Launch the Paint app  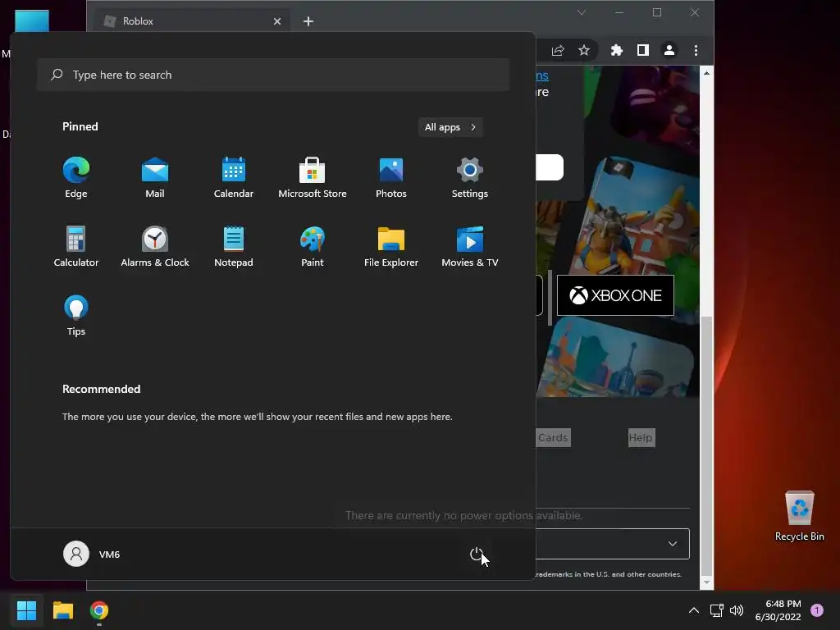tap(313, 247)
